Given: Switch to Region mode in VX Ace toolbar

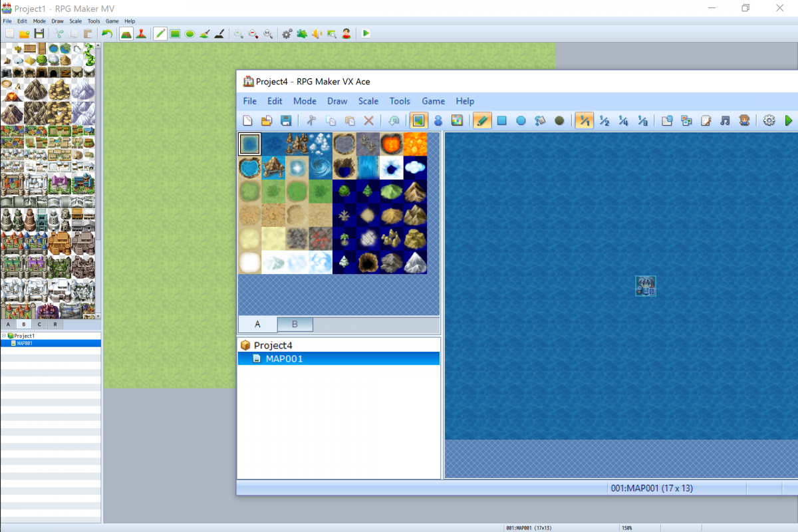Looking at the screenshot, I should pyautogui.click(x=457, y=120).
